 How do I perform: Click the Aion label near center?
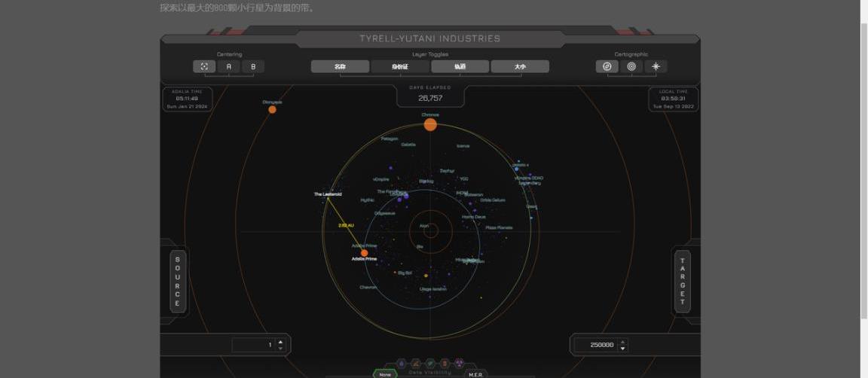424,226
